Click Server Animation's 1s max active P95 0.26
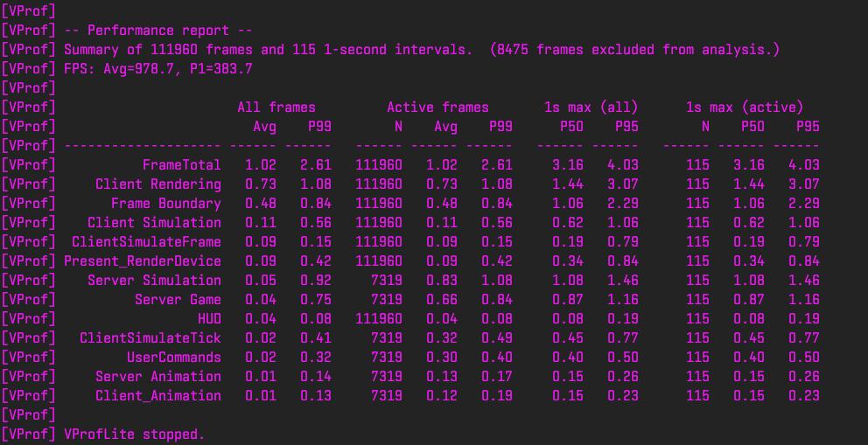Screen dimensions: 868x445 [x=804, y=377]
